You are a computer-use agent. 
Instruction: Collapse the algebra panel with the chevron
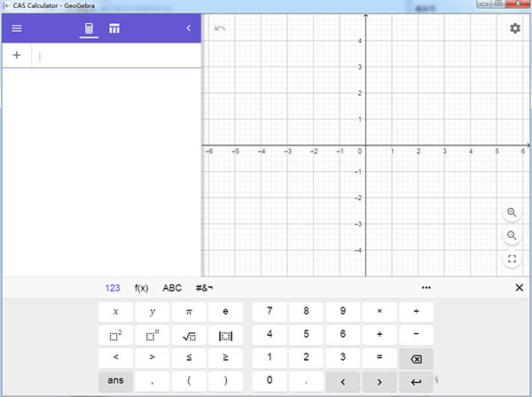(x=188, y=28)
